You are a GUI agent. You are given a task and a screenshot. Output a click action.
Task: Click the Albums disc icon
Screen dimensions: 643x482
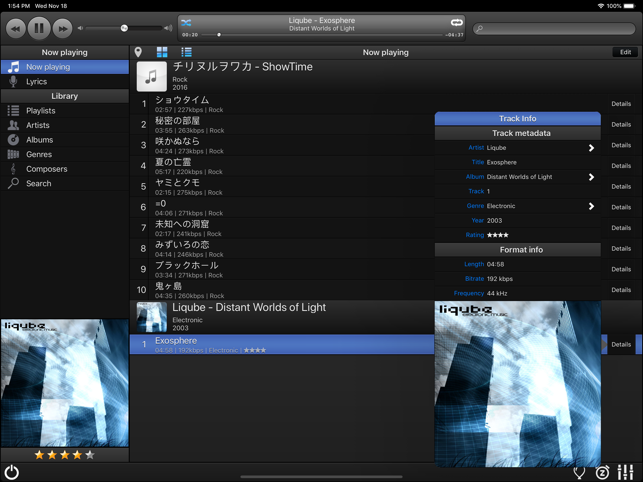[x=14, y=139]
